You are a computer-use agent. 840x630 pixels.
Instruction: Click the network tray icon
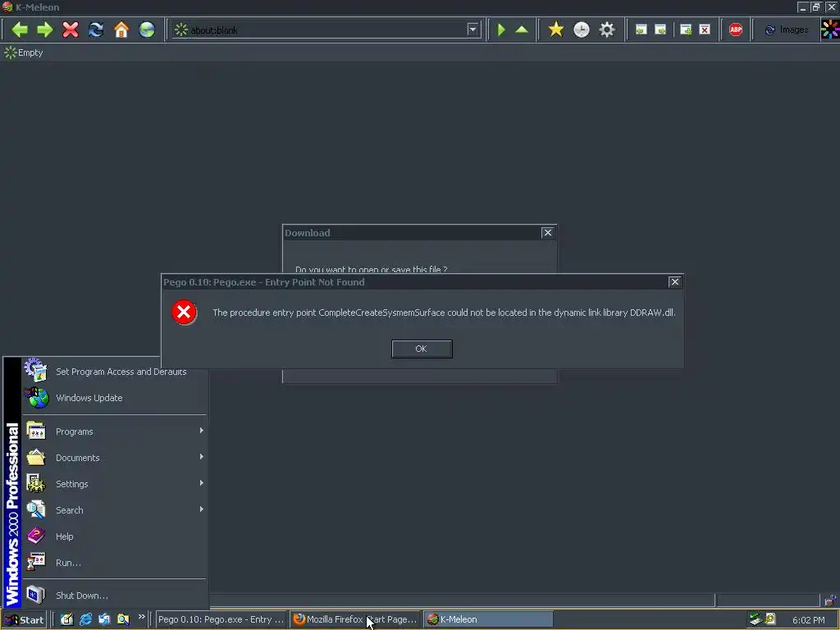tap(756, 619)
